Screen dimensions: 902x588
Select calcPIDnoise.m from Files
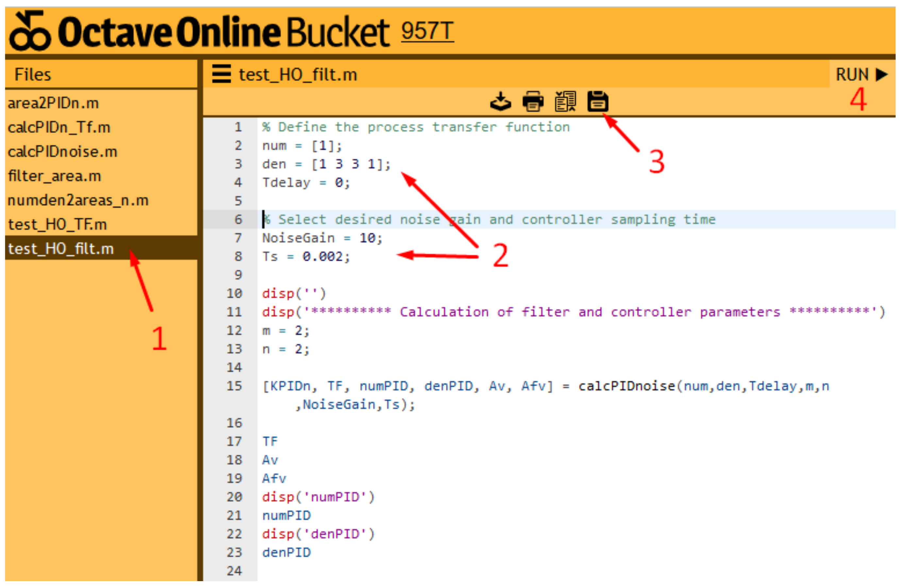[x=62, y=152]
